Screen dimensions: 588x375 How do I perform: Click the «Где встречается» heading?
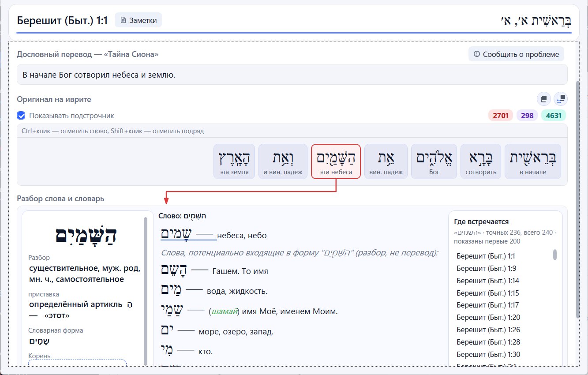point(481,222)
